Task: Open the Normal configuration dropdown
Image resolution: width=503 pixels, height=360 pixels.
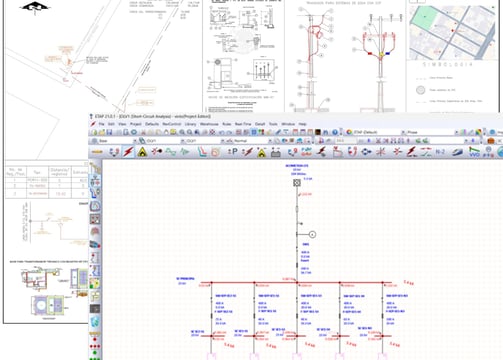Action: click(x=269, y=141)
